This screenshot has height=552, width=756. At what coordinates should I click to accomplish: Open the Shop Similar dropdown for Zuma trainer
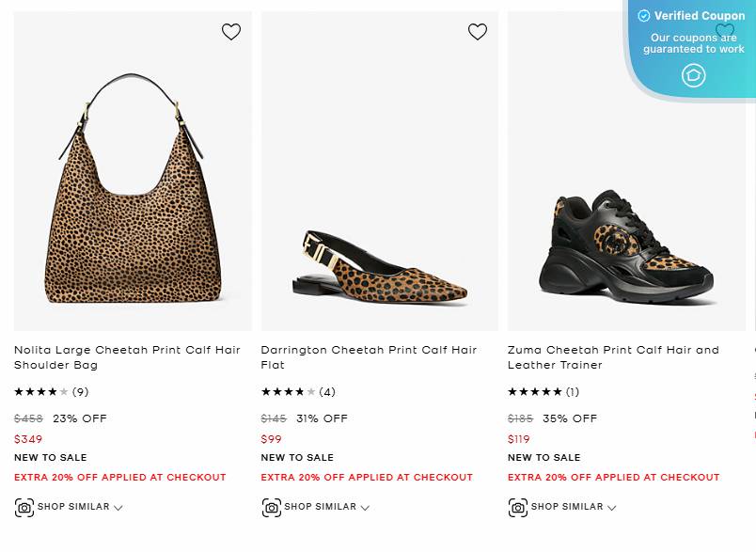coord(609,509)
